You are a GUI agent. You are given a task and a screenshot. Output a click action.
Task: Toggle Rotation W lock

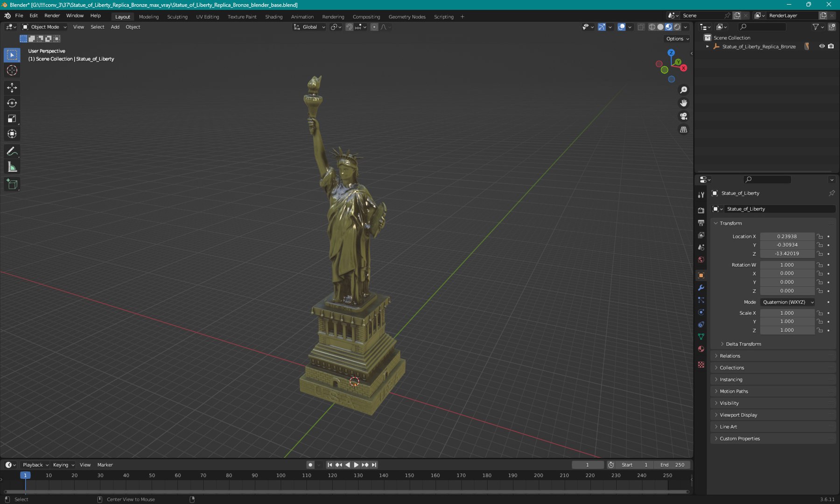pos(820,265)
